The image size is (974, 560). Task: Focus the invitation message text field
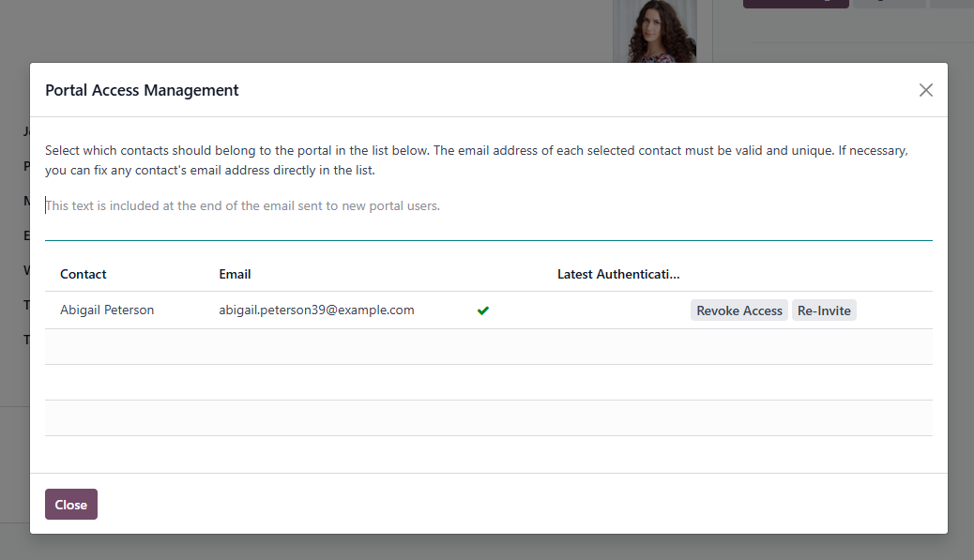[488, 216]
